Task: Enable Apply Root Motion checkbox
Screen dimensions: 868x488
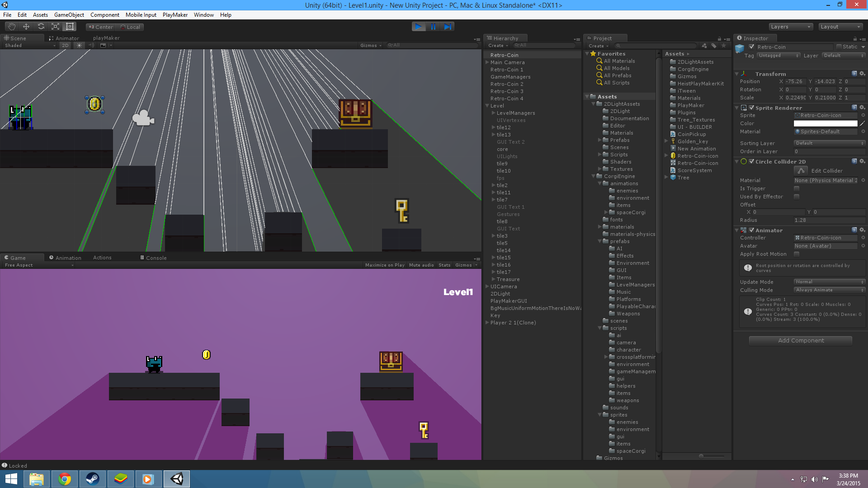Action: point(797,254)
